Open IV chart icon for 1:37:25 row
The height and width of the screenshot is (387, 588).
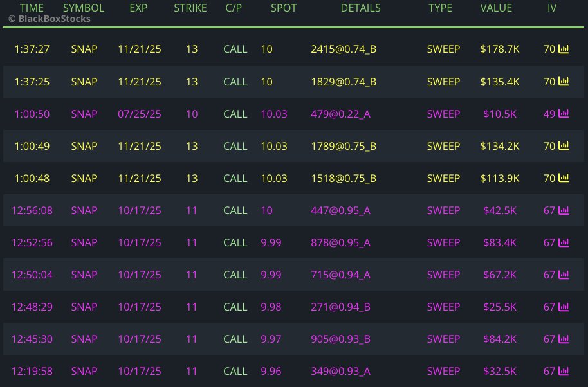(x=564, y=81)
